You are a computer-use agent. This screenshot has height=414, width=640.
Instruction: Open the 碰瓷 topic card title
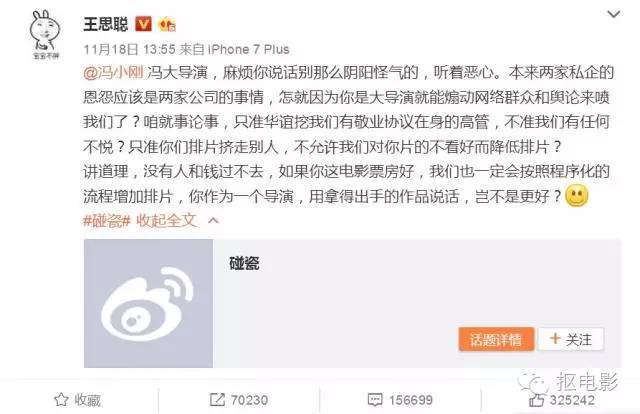pos(244,263)
